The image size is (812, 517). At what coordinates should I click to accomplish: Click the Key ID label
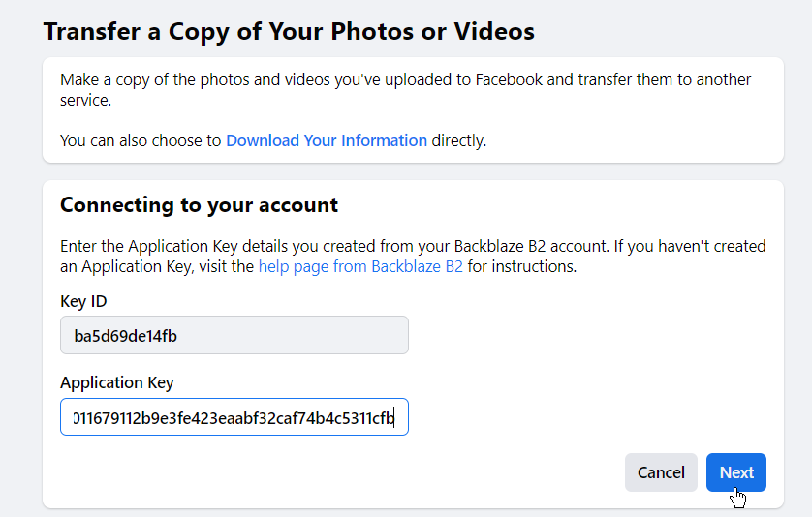click(83, 302)
